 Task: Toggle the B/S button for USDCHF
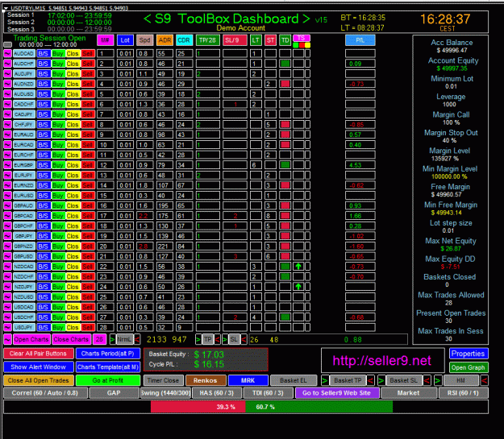[x=43, y=317]
